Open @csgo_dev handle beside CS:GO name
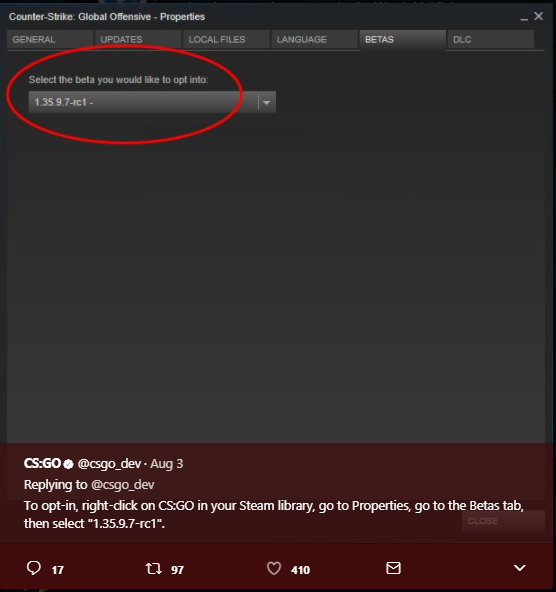 (109, 464)
